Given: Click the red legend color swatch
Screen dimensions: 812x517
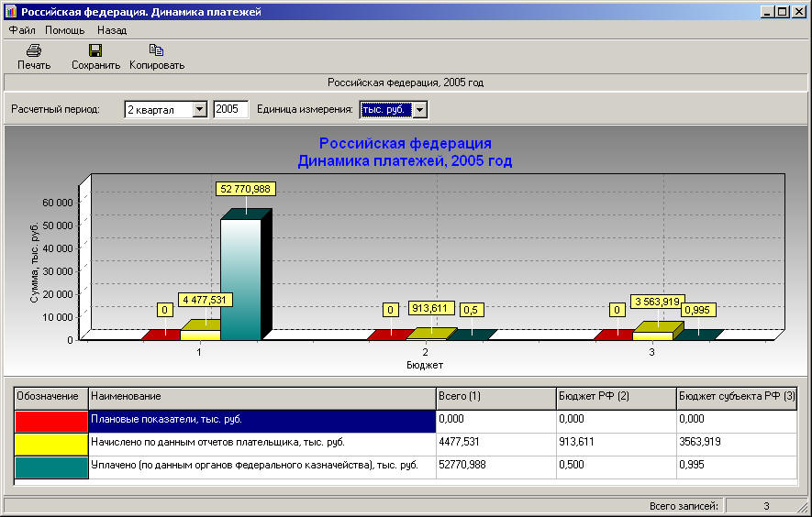Looking at the screenshot, I should coord(51,421).
